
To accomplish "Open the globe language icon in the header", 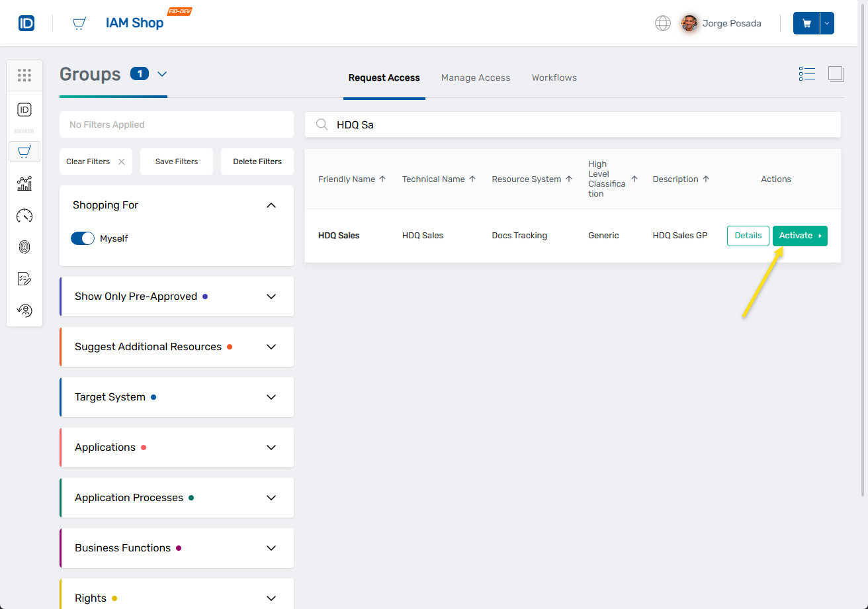I will pos(662,23).
